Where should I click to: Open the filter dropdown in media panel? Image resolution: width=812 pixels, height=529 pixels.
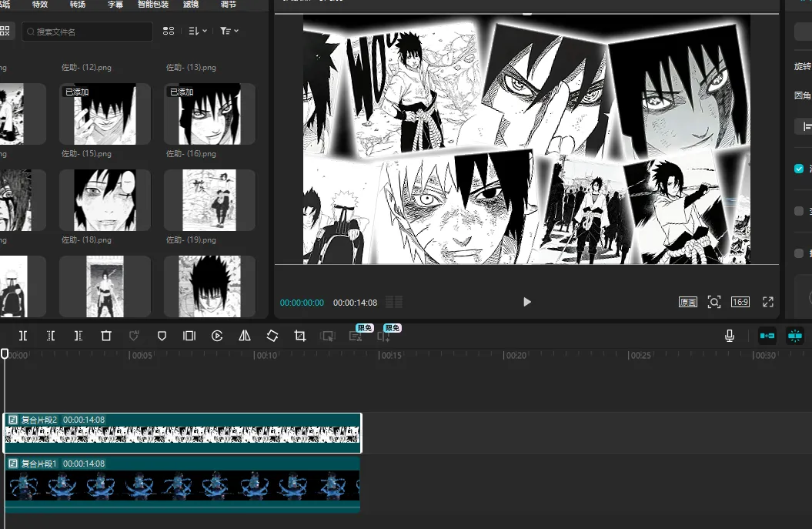pos(229,31)
